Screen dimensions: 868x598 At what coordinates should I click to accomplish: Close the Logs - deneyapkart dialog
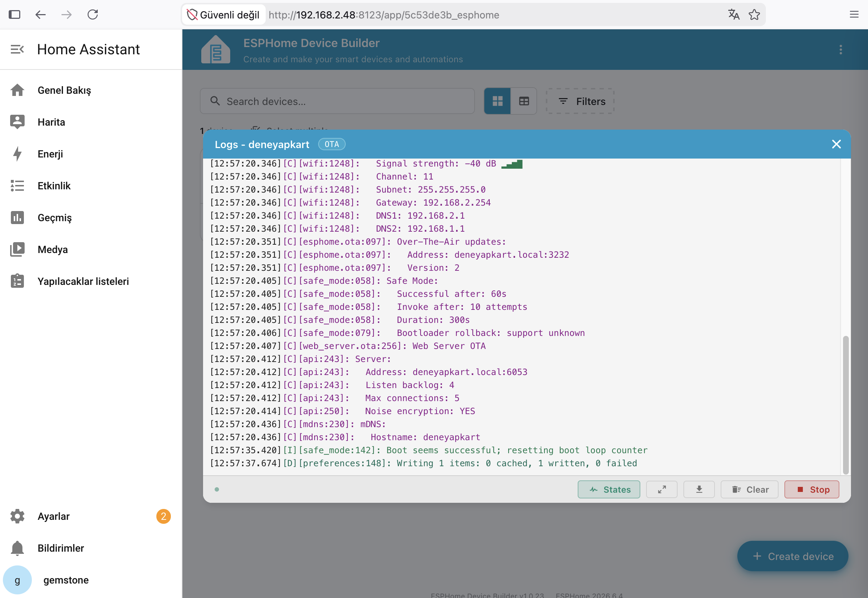[x=836, y=144]
